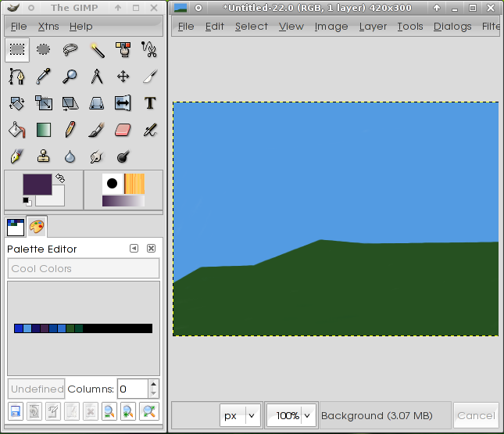Image resolution: width=504 pixels, height=434 pixels.
Task: Activate the Paths tool
Action: click(17, 77)
